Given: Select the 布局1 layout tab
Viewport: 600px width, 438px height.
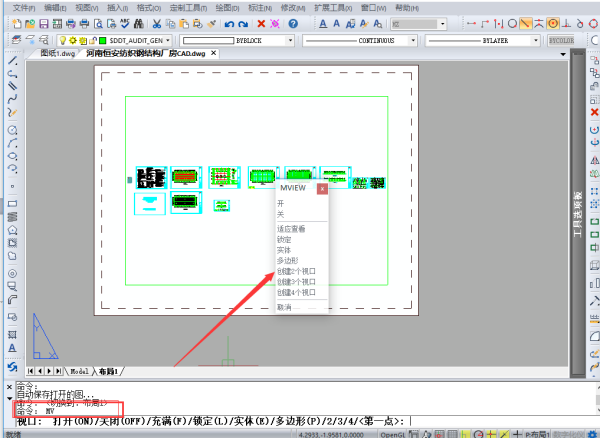Looking at the screenshot, I should coord(109,371).
